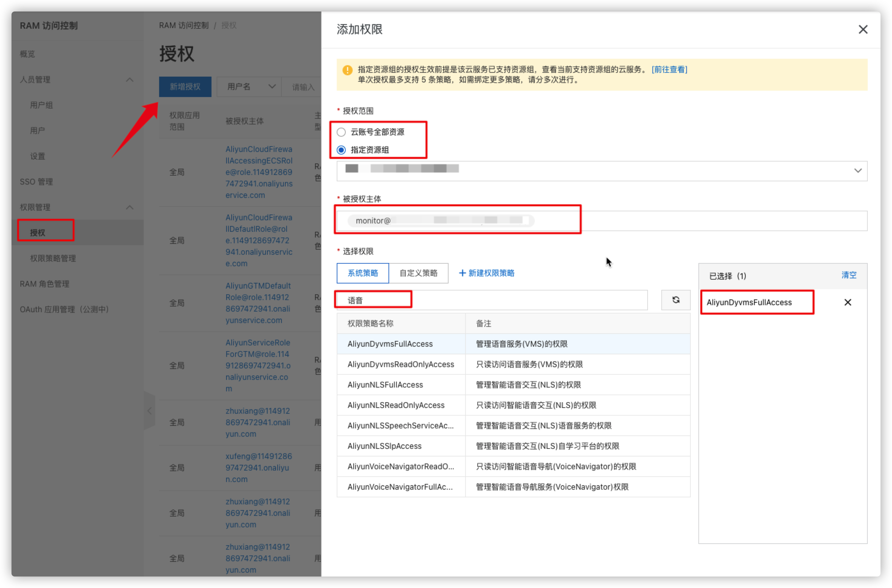Switch to 系统策略 tab
The width and height of the screenshot is (892, 588).
(363, 273)
